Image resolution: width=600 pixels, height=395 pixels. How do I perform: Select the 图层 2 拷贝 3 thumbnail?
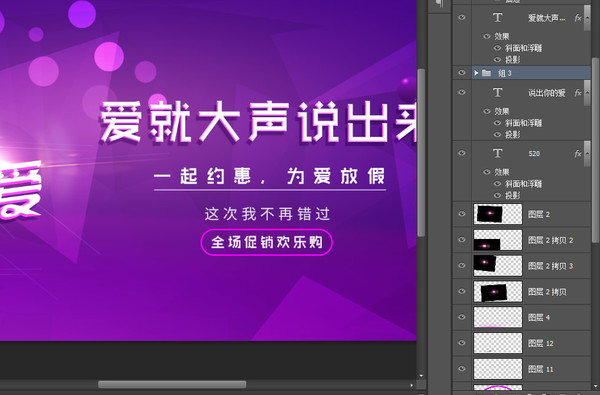pos(498,266)
